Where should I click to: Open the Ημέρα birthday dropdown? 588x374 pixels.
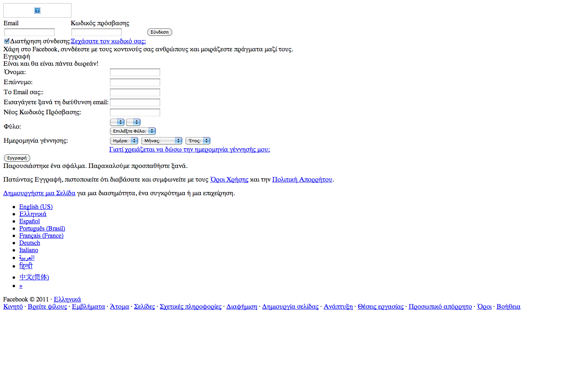[x=124, y=141]
